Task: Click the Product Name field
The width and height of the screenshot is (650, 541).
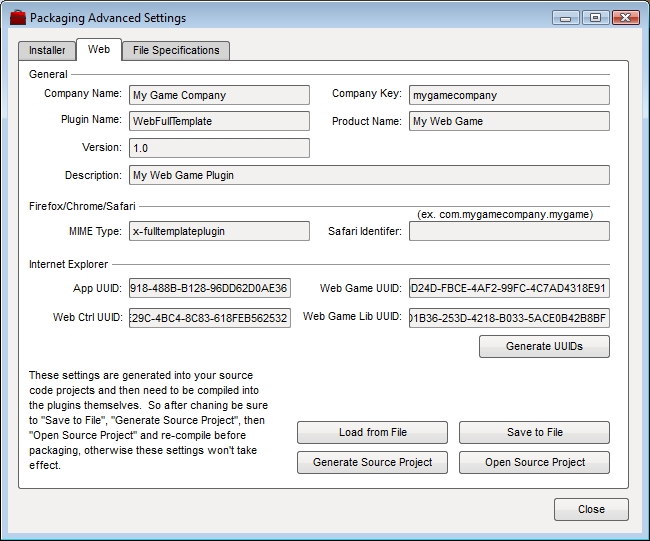Action: click(x=509, y=121)
